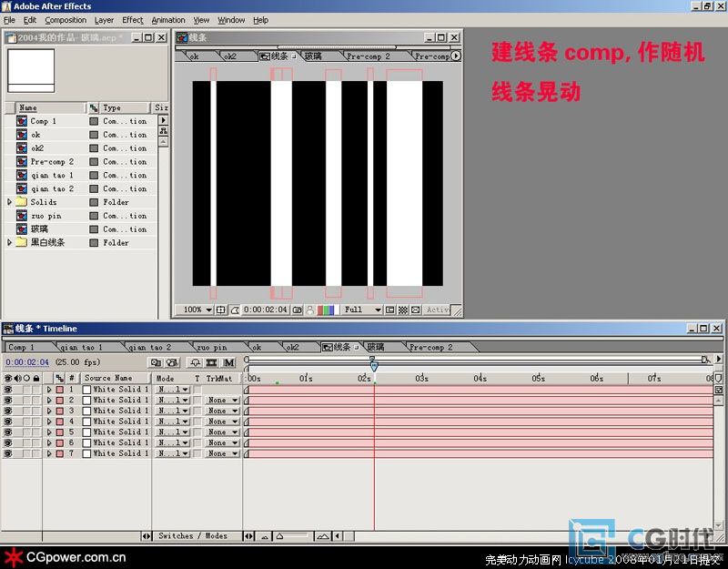Expand the 黑白线条 folder

click(9, 242)
